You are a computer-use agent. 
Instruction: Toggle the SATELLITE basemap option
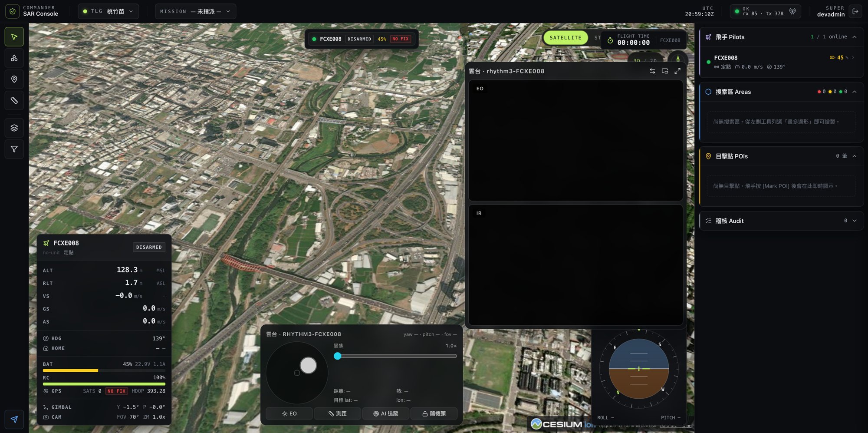point(566,38)
